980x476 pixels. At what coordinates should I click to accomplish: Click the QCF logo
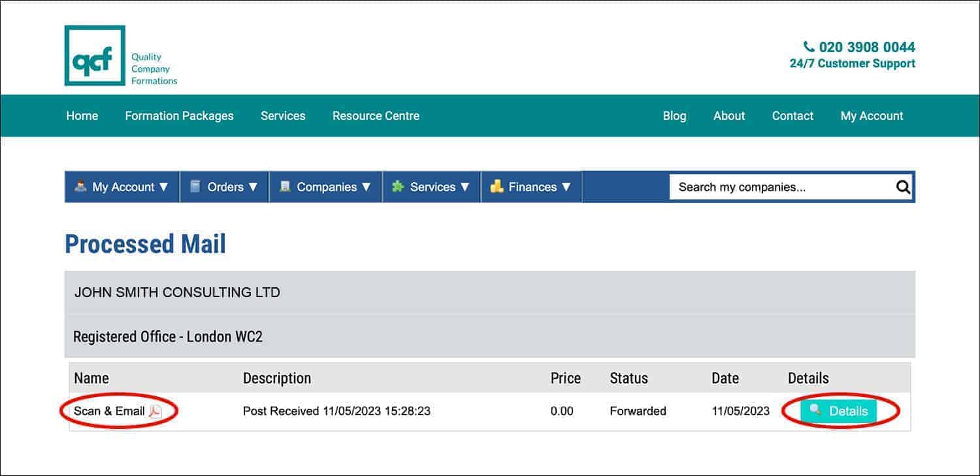94,56
